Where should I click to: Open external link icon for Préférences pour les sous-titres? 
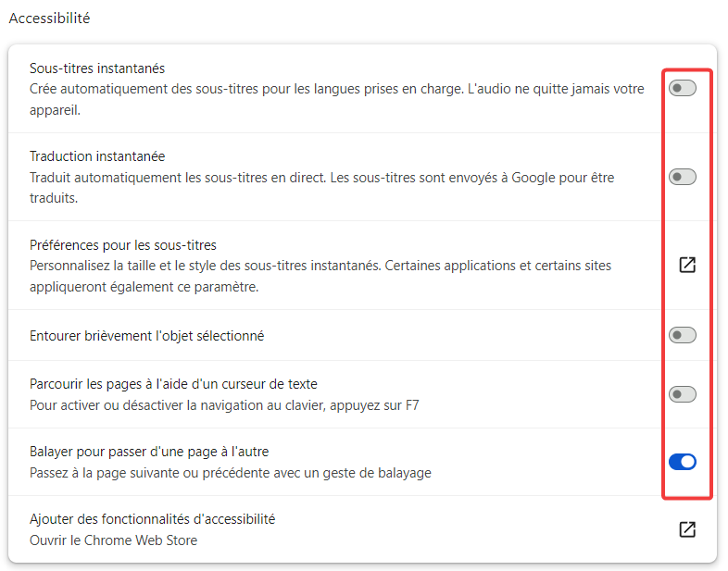pyautogui.click(x=687, y=265)
